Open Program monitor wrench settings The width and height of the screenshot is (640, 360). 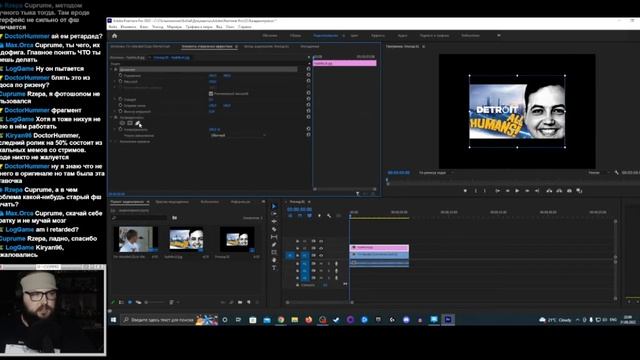tap(616, 173)
